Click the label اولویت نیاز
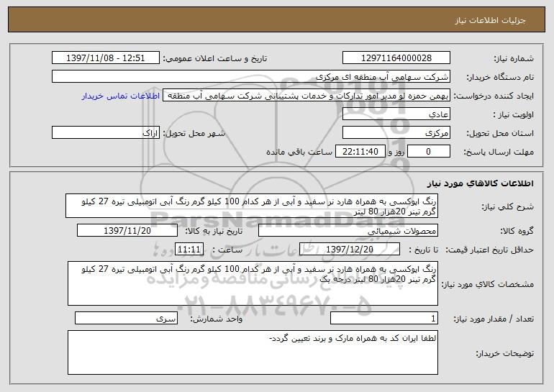The width and height of the screenshot is (554, 392). point(513,115)
